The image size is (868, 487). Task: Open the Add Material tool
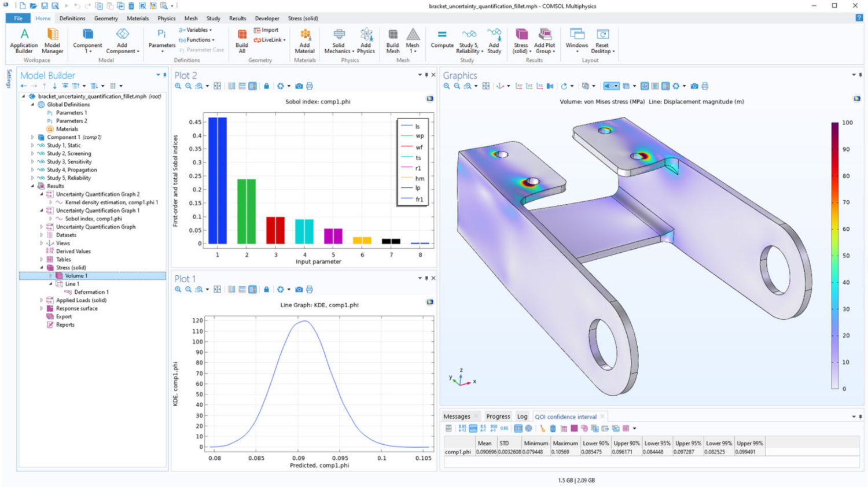[305, 40]
